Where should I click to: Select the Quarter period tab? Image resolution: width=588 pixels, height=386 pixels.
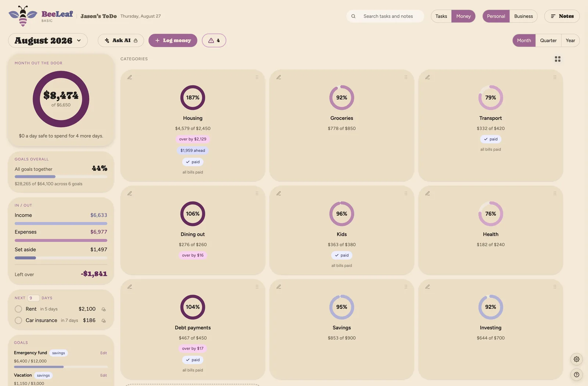point(548,40)
